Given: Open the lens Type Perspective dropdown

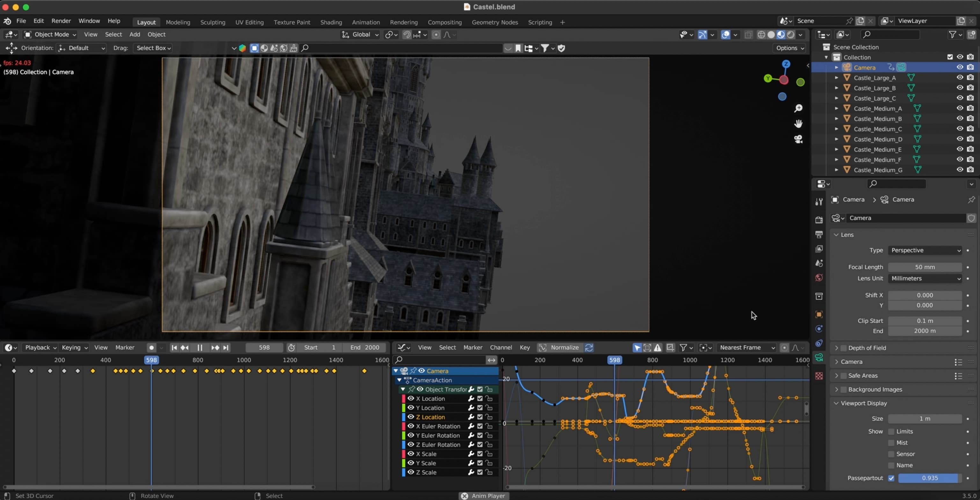Looking at the screenshot, I should 925,250.
